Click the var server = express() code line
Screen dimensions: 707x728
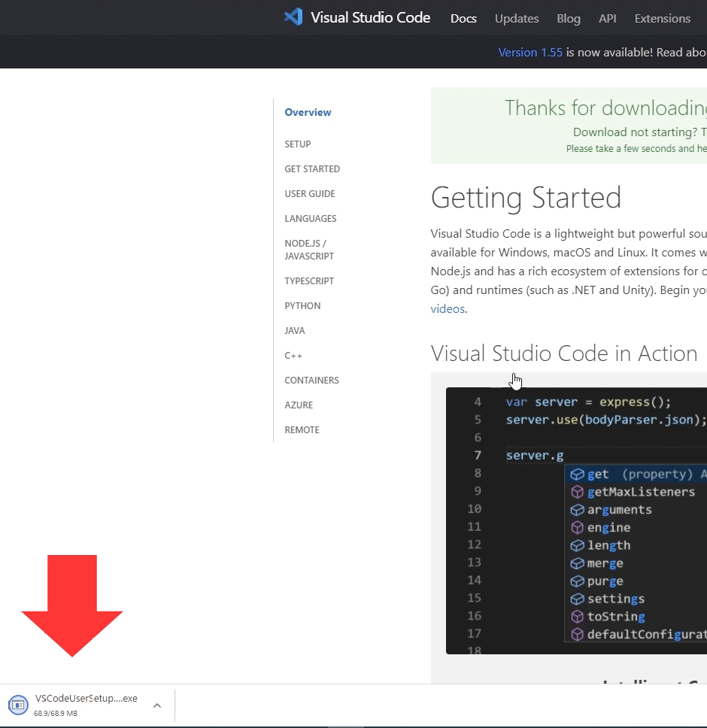pos(589,402)
